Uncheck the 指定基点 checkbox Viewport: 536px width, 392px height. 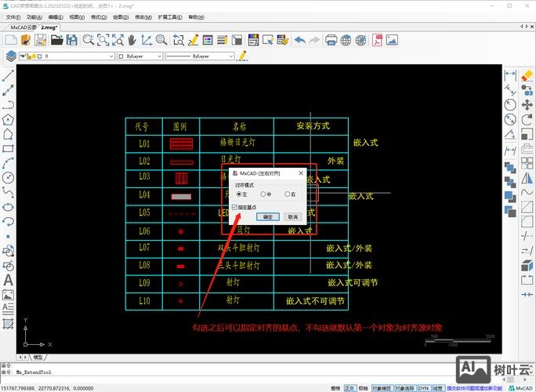point(235,207)
